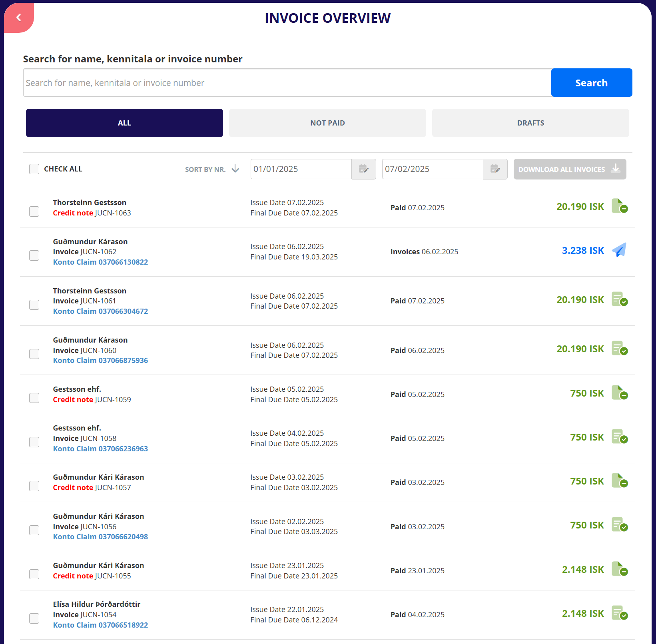Select checkbox for invoice JUCN-1054
Image resolution: width=656 pixels, height=644 pixels.
[x=34, y=618]
